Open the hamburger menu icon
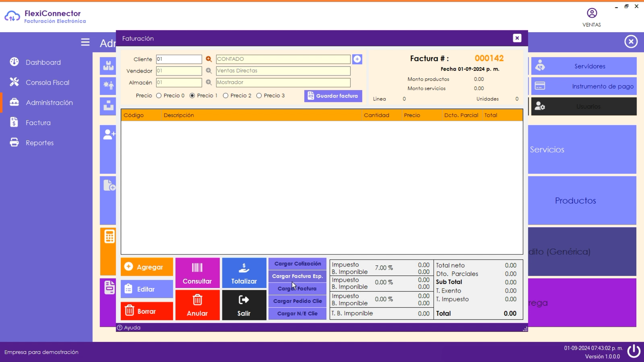Screen dimensions: 644x362 coord(85,42)
